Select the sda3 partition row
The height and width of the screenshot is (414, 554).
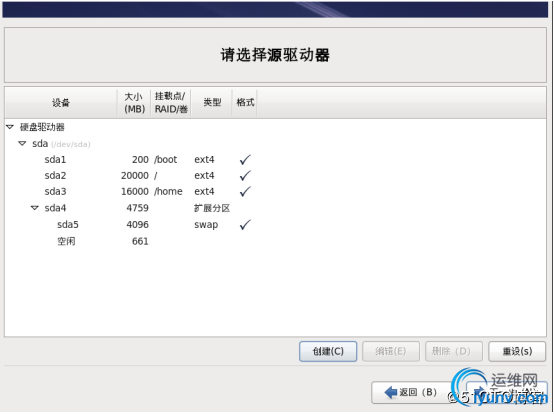tap(275, 191)
